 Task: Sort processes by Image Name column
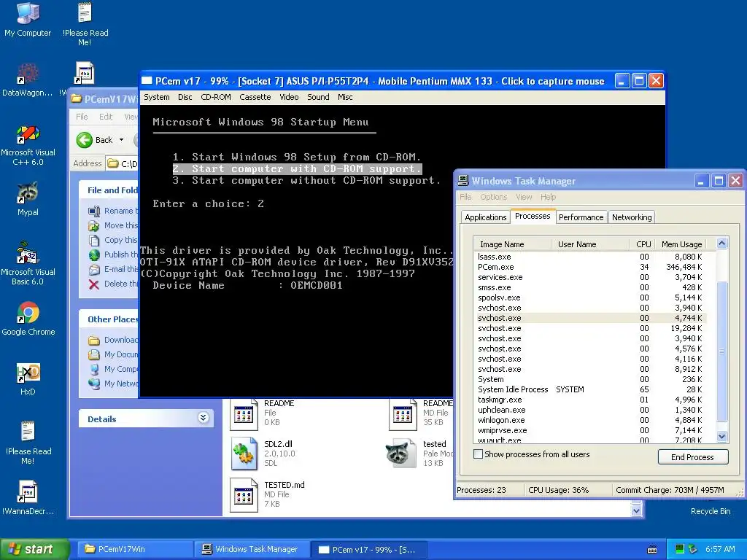tap(513, 244)
